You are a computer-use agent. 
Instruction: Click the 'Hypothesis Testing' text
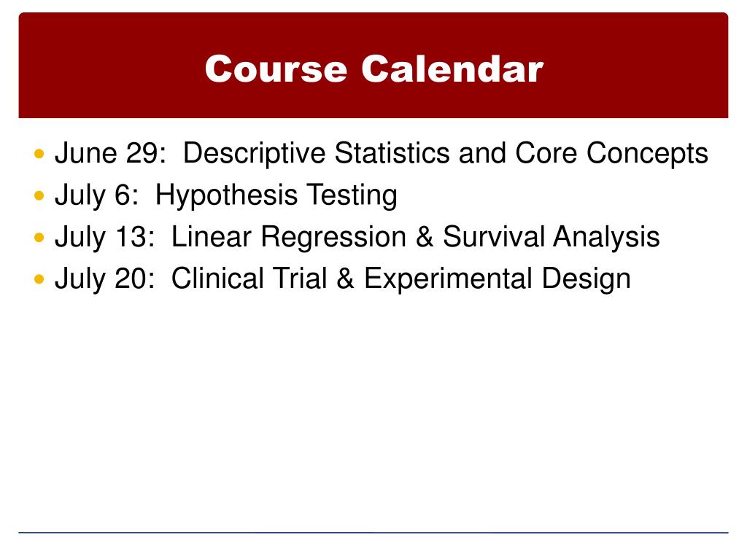[276, 195]
